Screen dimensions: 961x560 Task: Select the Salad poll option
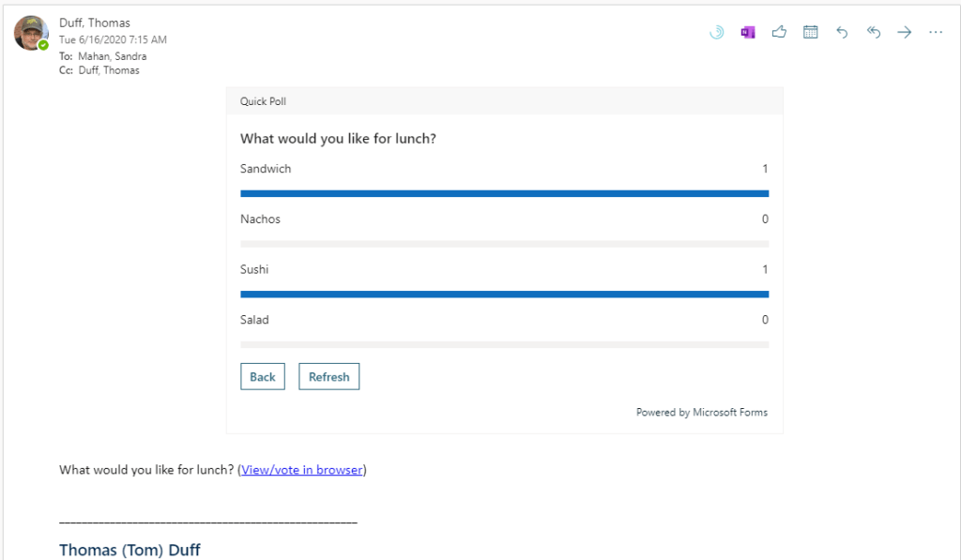pyautogui.click(x=254, y=320)
